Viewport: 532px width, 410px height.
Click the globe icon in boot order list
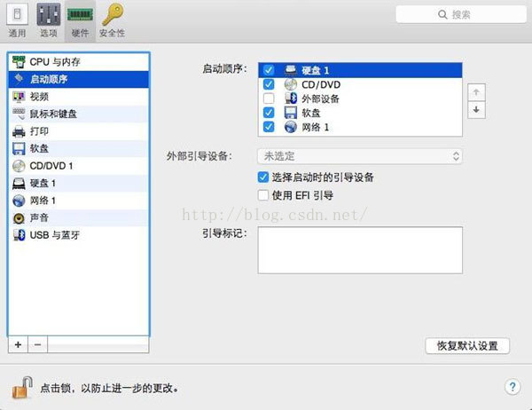(291, 127)
